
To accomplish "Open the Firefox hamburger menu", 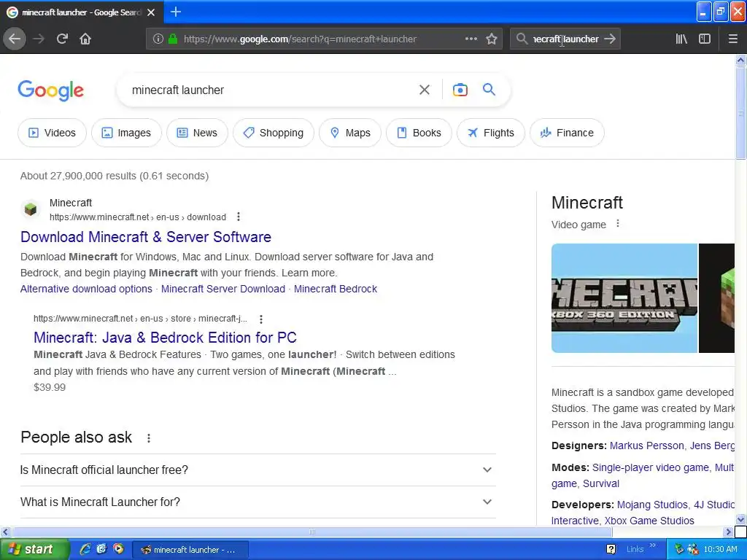I will (732, 39).
